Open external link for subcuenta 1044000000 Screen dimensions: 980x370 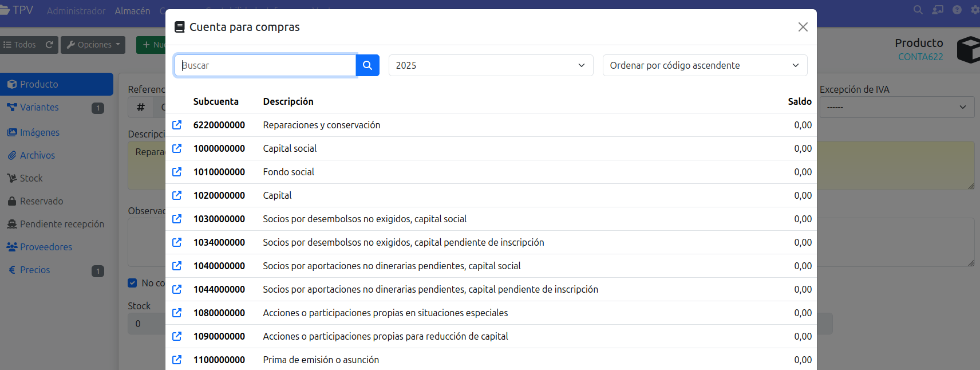[177, 289]
